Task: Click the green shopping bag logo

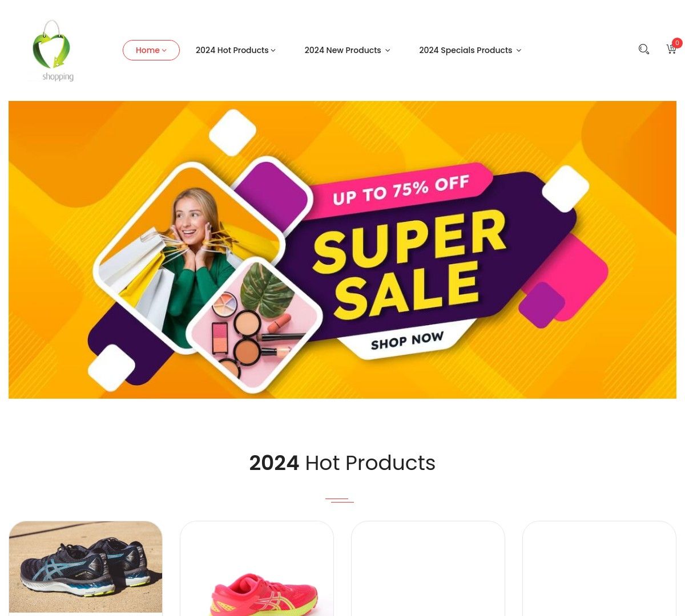Action: click(x=52, y=51)
